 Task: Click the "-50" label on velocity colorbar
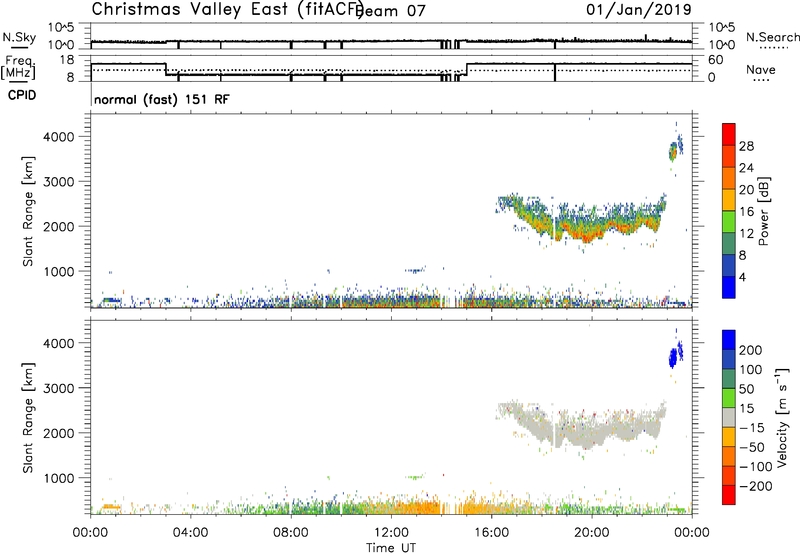click(752, 447)
